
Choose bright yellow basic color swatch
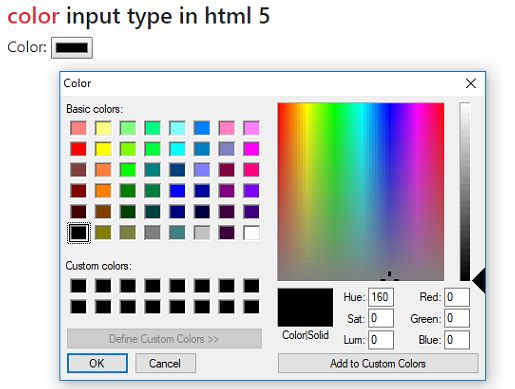103,149
